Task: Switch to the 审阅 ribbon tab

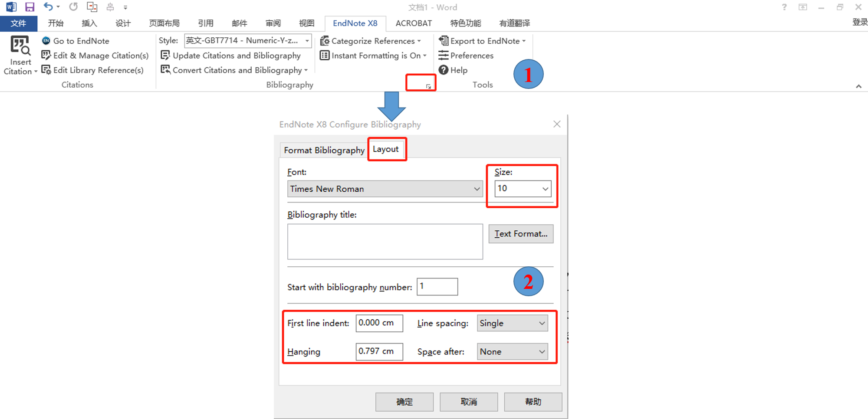Action: 273,23
